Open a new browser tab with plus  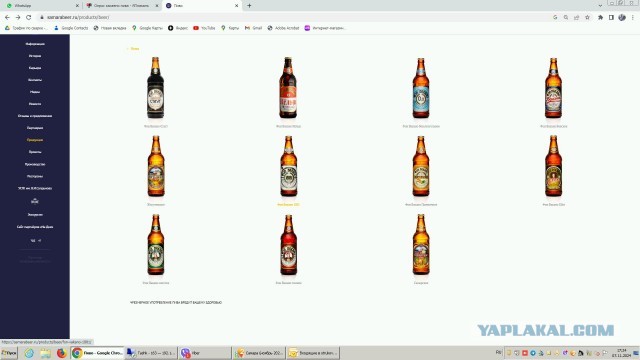point(249,6)
